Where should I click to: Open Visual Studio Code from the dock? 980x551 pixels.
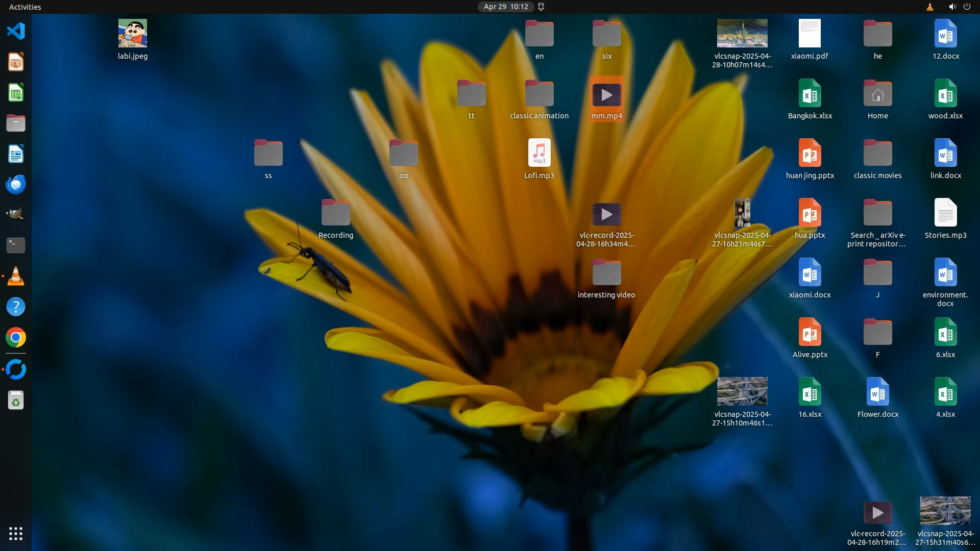16,32
